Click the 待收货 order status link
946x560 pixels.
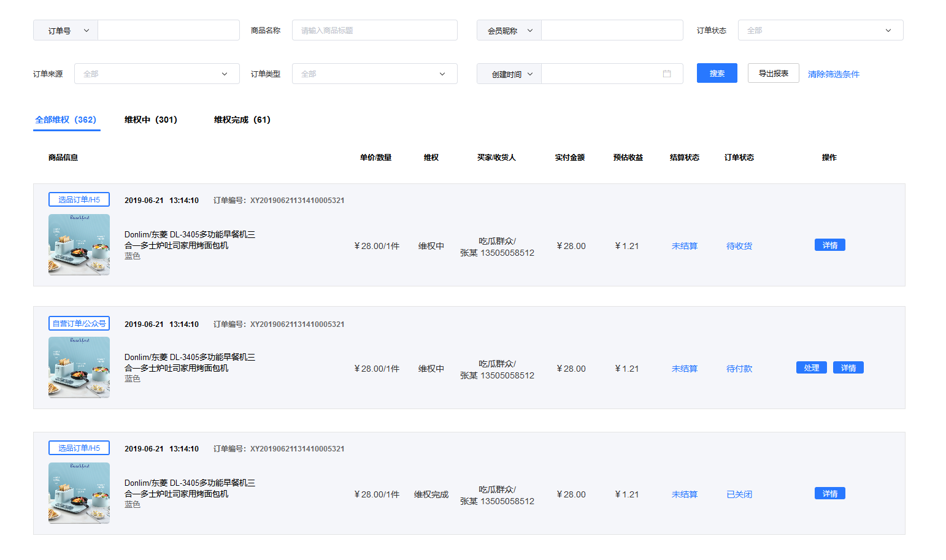[739, 245]
